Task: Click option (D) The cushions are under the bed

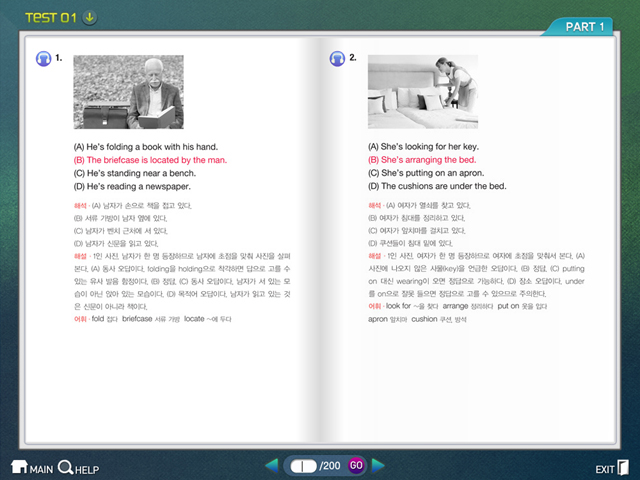Action: tap(437, 186)
